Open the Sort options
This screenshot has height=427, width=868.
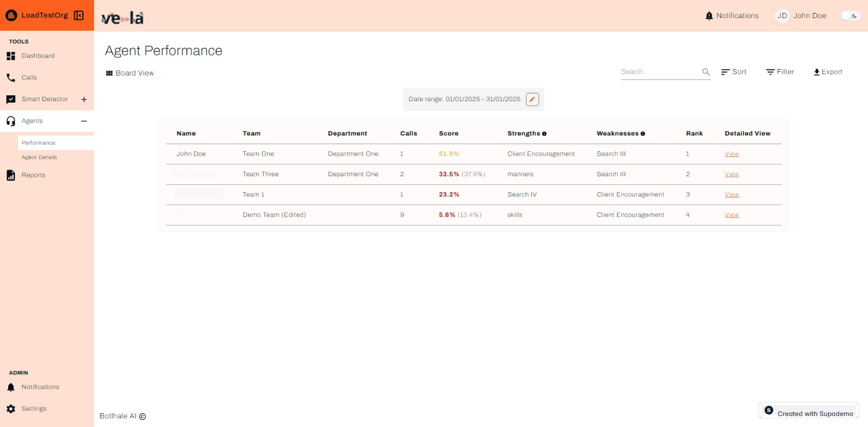tap(734, 72)
